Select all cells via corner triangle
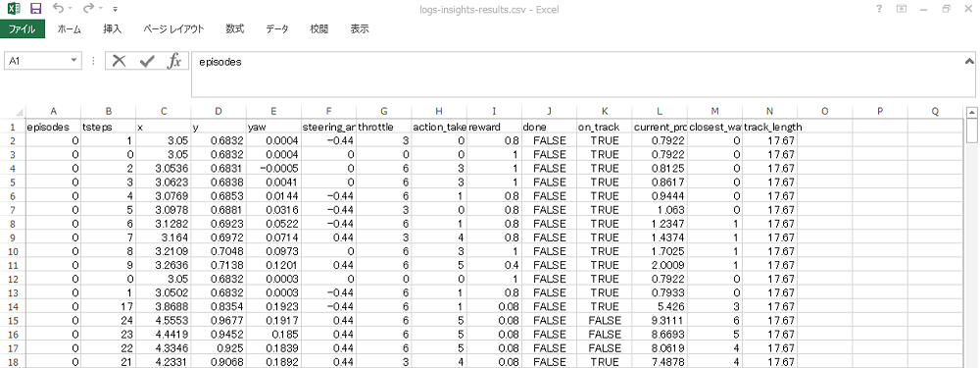Screen dimensions: 980x368 pos(19,112)
